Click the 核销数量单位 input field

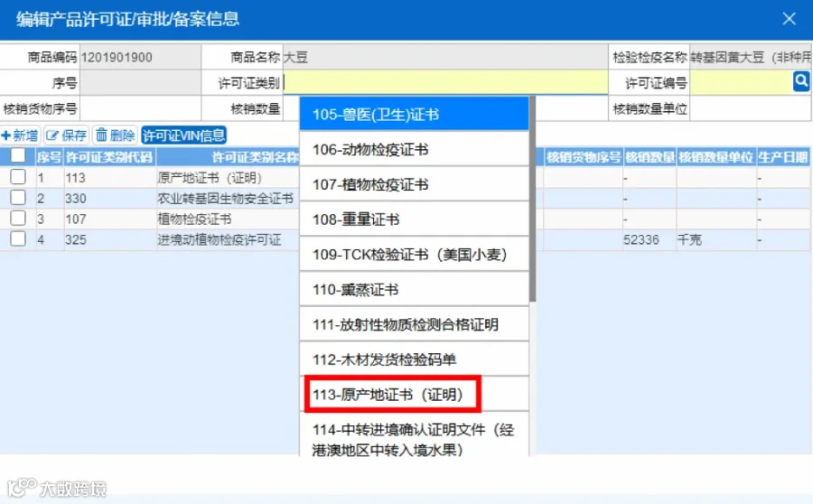click(x=751, y=109)
